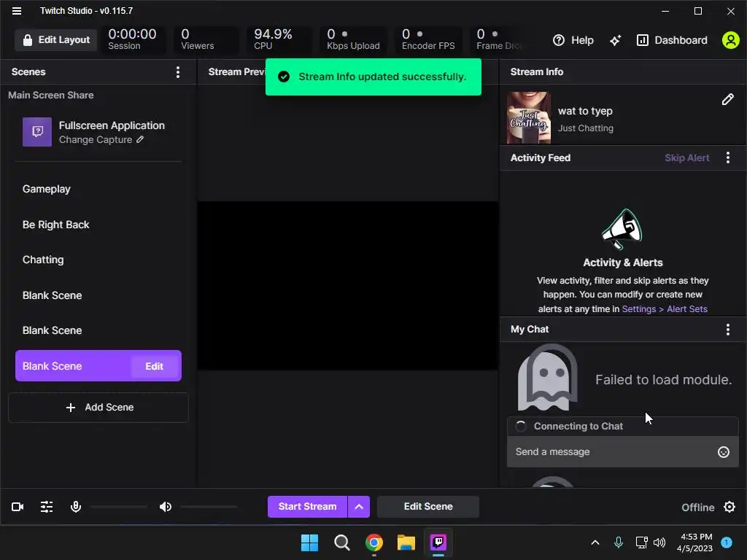Viewport: 747px width, 560px height.
Task: Click the Send a message field
Action: point(614,452)
